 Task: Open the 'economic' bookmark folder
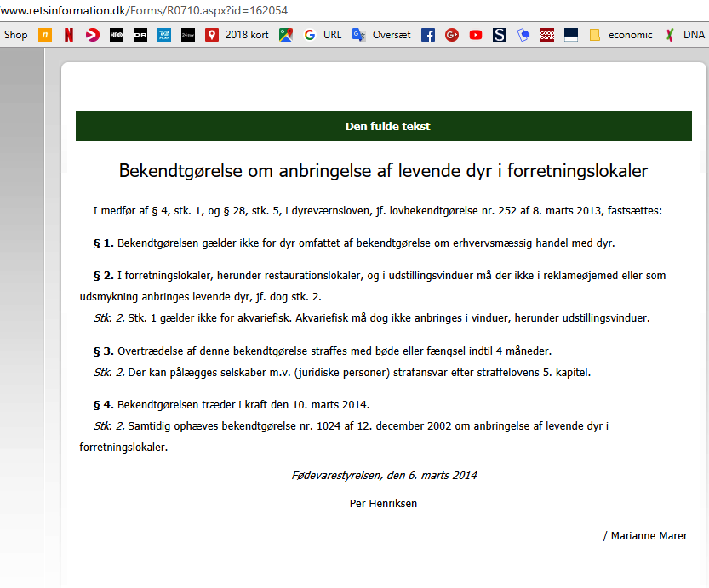point(620,35)
